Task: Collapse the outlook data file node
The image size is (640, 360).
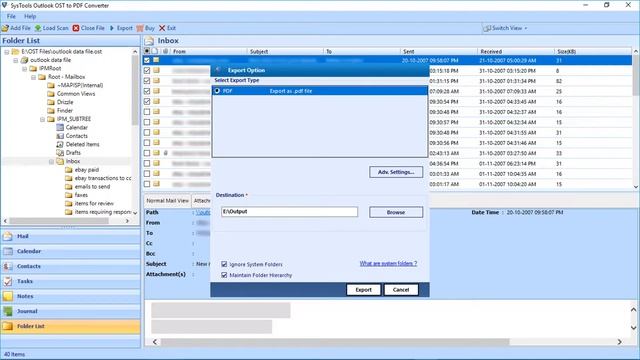Action: coord(16,60)
